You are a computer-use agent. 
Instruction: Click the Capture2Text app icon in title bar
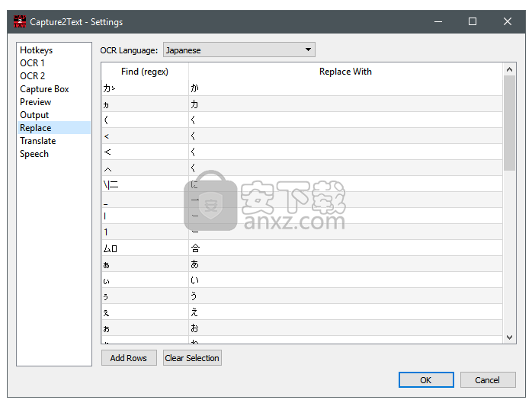tap(20, 21)
